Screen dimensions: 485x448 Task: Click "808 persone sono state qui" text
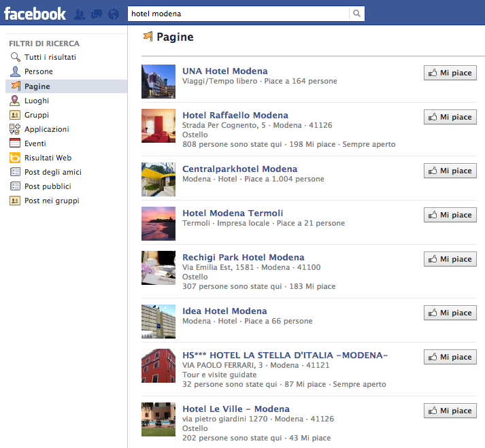coord(232,144)
